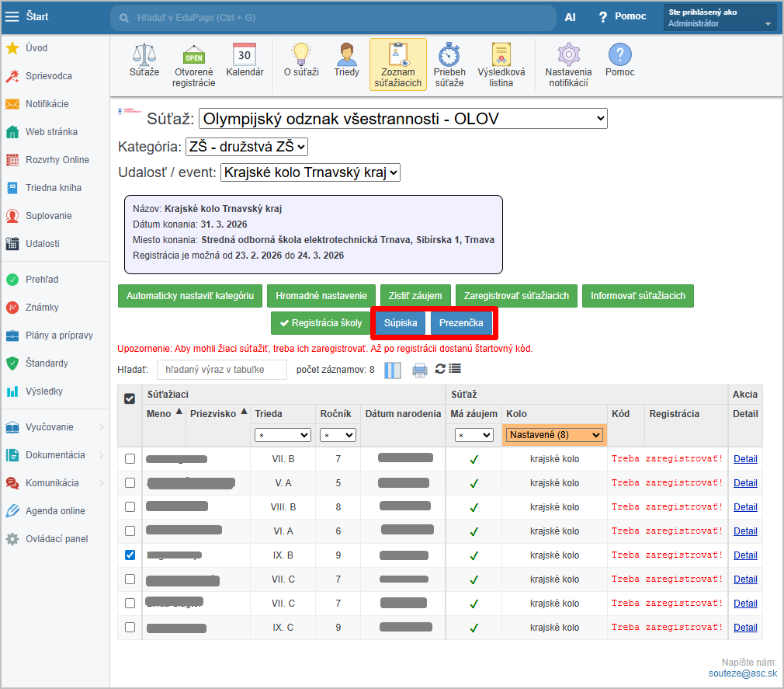Click the Prezenčka button
This screenshot has height=689, width=784.
pyautogui.click(x=461, y=323)
